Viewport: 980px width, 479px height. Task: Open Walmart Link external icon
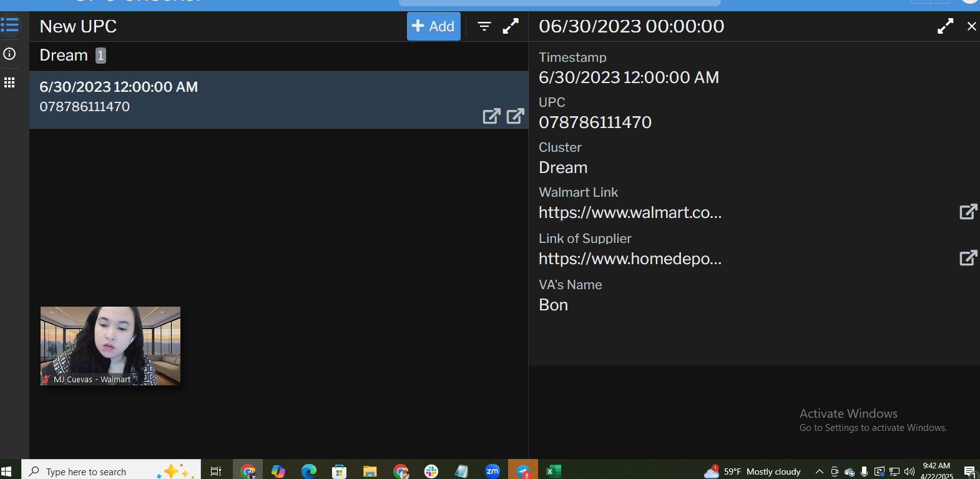(x=968, y=212)
